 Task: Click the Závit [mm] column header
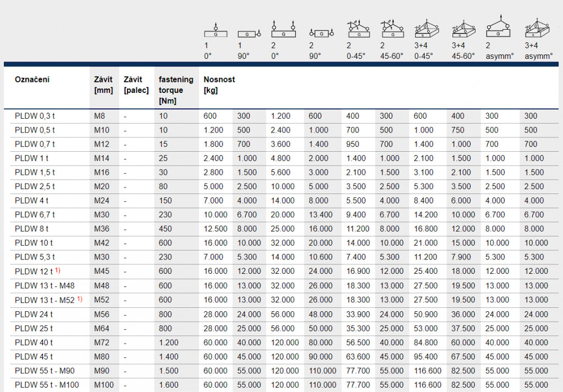pos(103,85)
